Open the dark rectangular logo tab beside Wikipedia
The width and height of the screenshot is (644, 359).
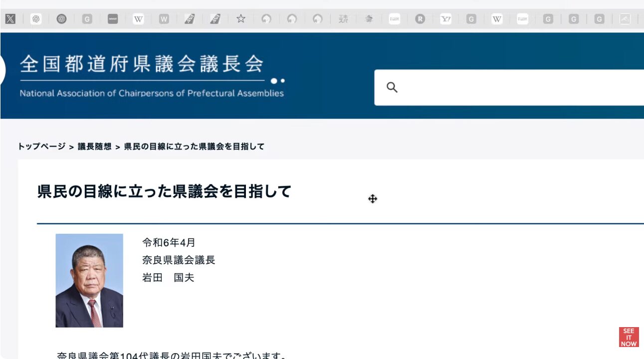[x=113, y=19]
